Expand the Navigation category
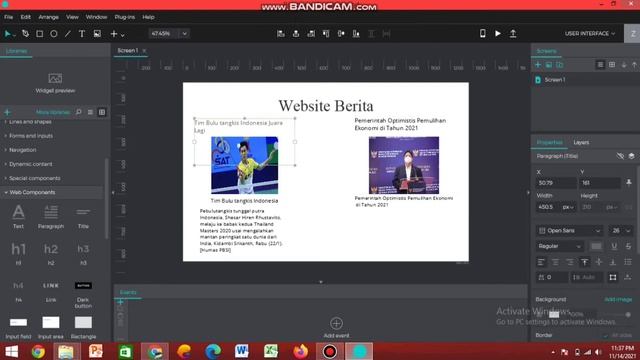640x360 pixels. tap(23, 150)
